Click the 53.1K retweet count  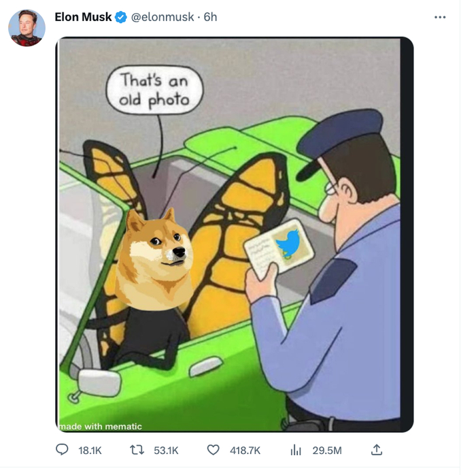(166, 451)
